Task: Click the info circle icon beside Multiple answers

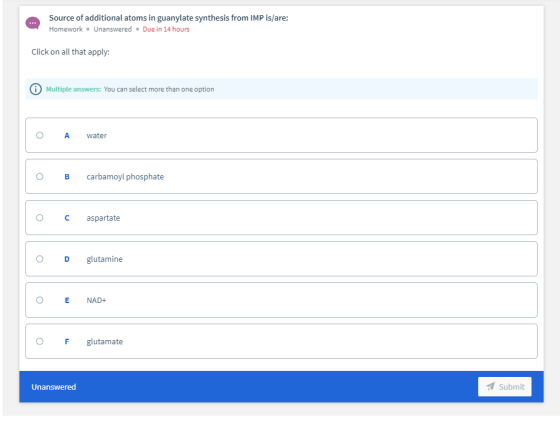Action: click(35, 89)
